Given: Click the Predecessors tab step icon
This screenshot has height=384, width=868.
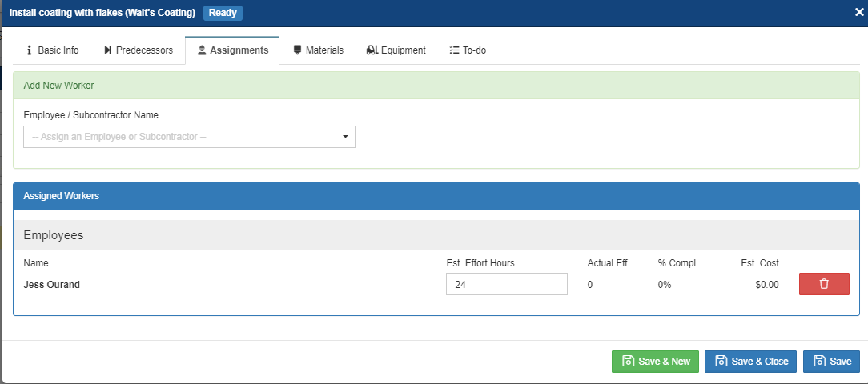Looking at the screenshot, I should (x=108, y=50).
